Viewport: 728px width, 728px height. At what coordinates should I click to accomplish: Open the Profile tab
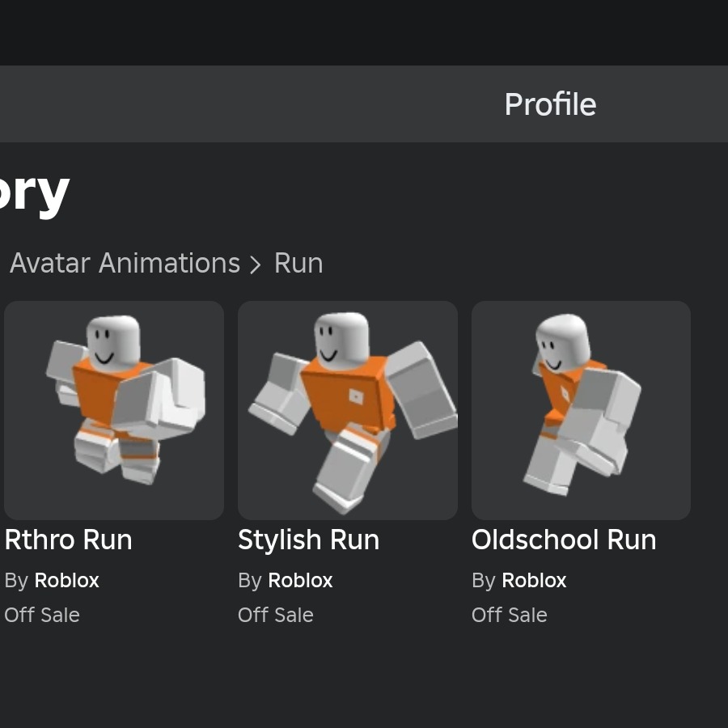(550, 104)
